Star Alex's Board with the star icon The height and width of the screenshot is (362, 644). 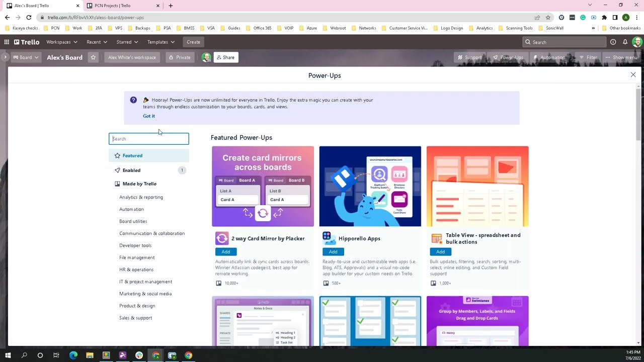pyautogui.click(x=93, y=57)
